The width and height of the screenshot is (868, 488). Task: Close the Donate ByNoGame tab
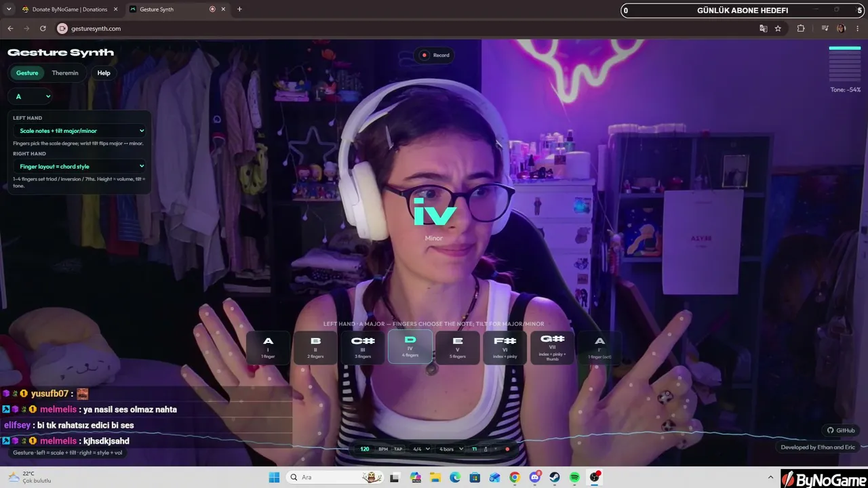[115, 9]
